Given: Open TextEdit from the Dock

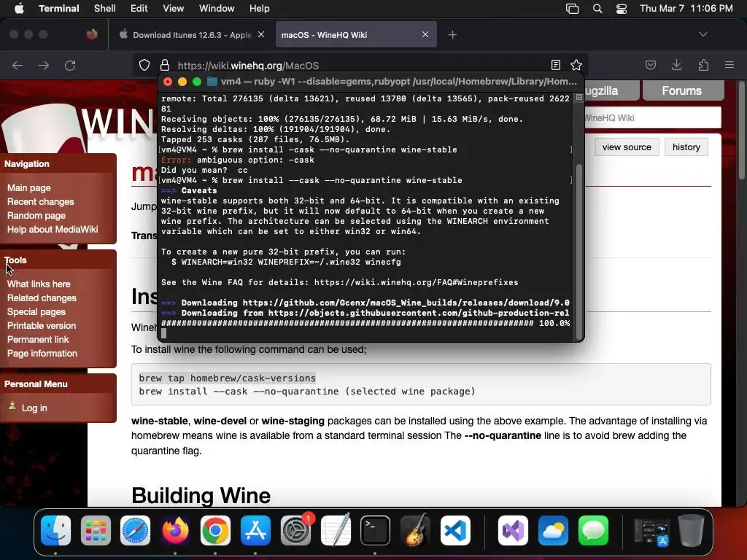Looking at the screenshot, I should tap(336, 531).
